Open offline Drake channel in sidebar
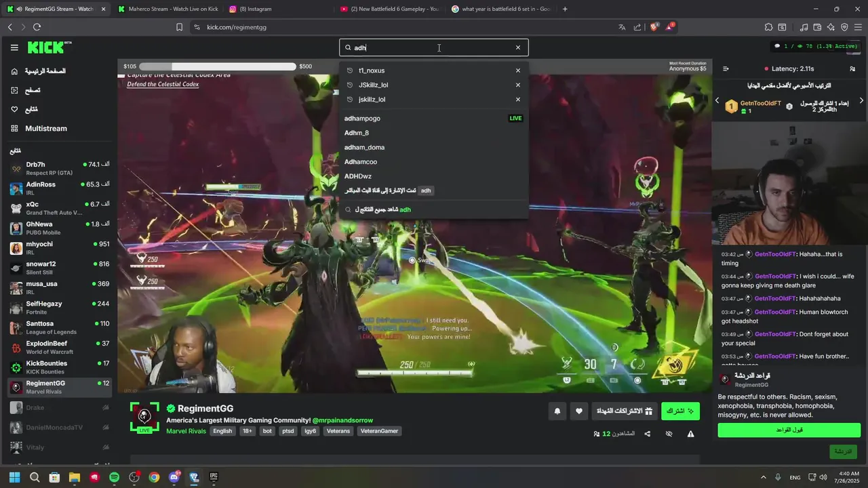This screenshot has width=868, height=488. (x=59, y=407)
